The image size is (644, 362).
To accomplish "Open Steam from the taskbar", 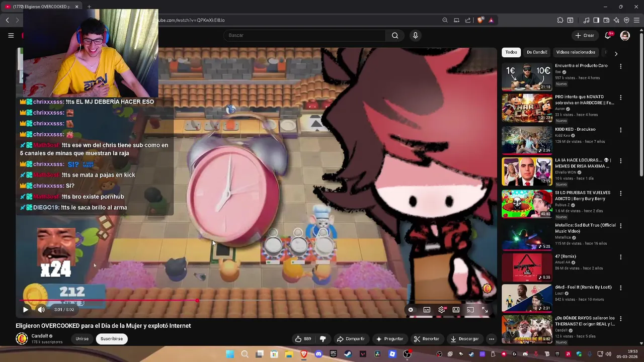I will (x=348, y=354).
